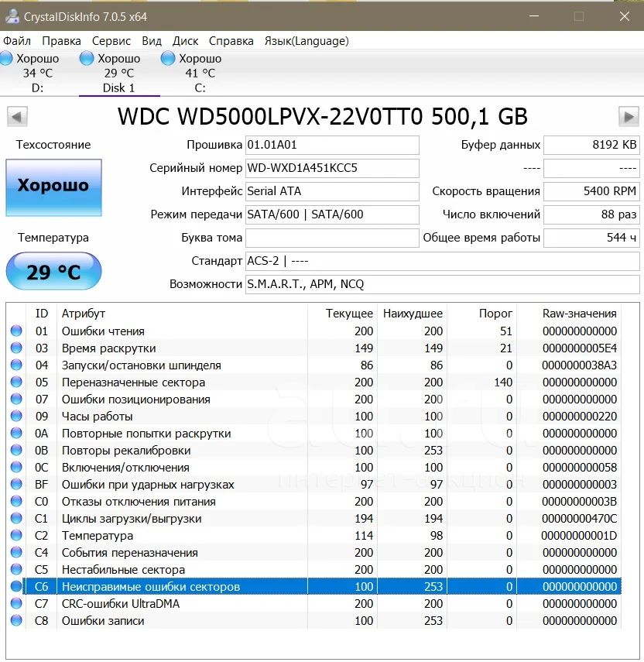Open the Файл menu
This screenshot has width=644, height=662.
click(x=17, y=41)
